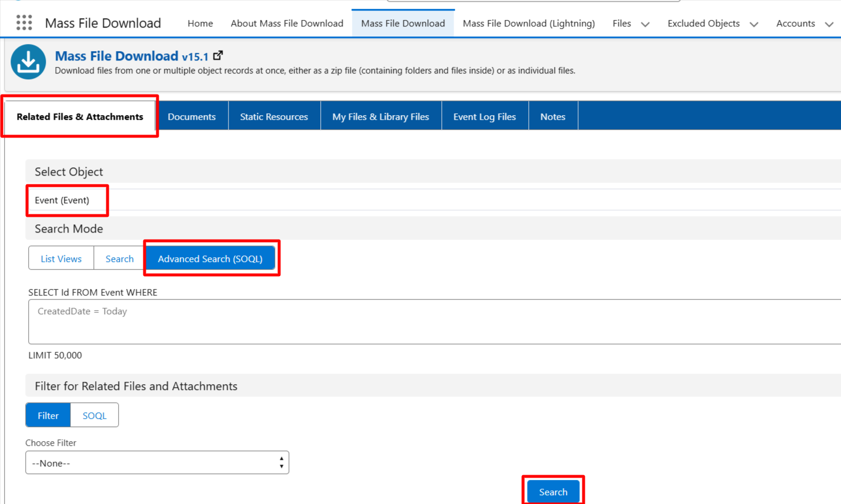Click the 'Select Object' section heading
841x504 pixels.
(69, 172)
